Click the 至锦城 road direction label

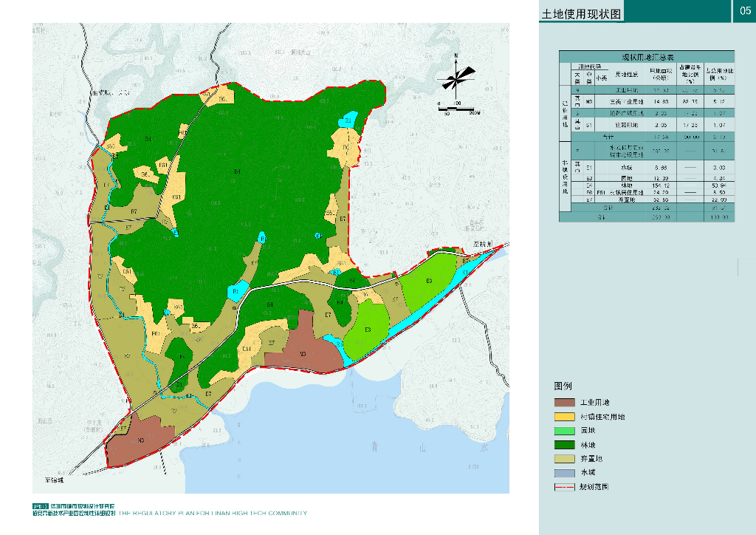point(55,479)
